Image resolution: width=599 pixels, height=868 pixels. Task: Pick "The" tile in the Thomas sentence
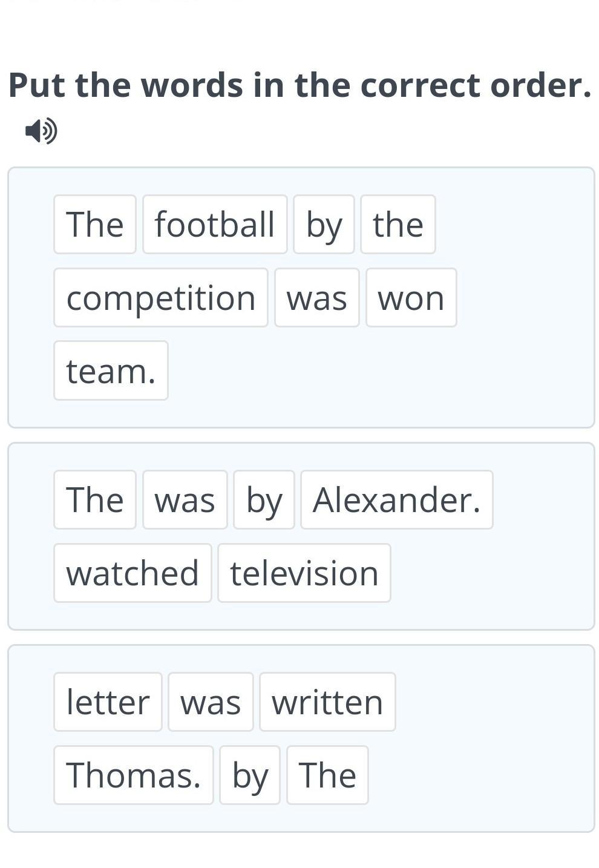click(x=327, y=775)
